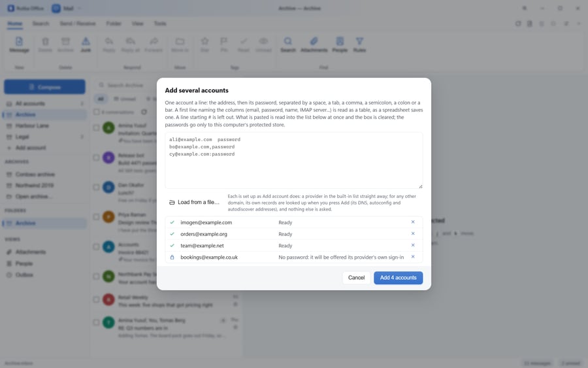Viewport: 588px width, 368px height.
Task: Select the bookings@example.co.uk address text
Action: point(209,258)
